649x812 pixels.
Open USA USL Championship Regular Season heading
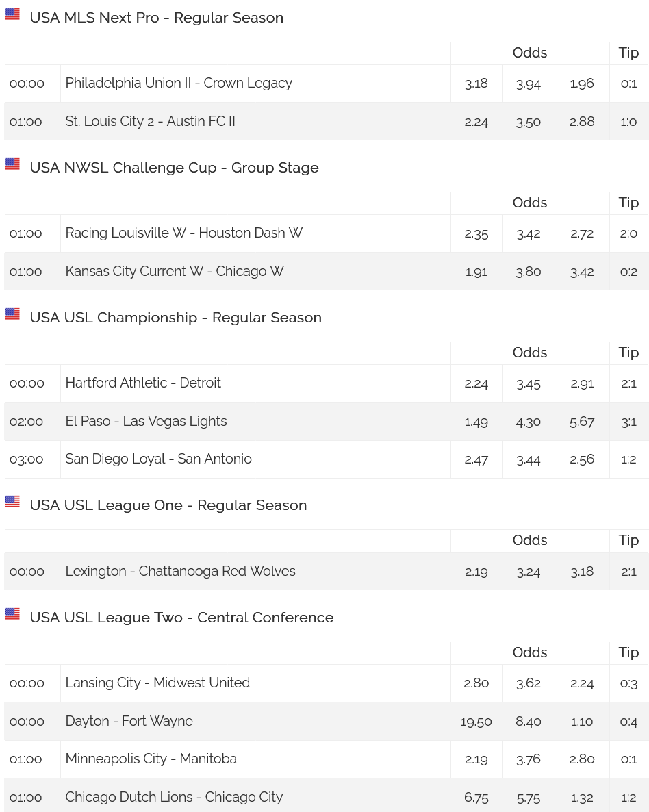pyautogui.click(x=175, y=318)
